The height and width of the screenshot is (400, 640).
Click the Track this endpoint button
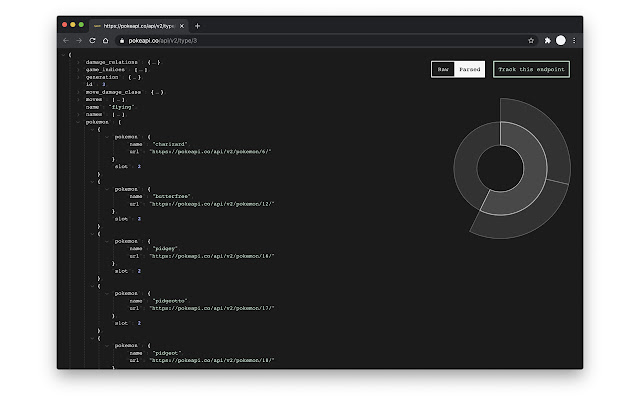(531, 69)
